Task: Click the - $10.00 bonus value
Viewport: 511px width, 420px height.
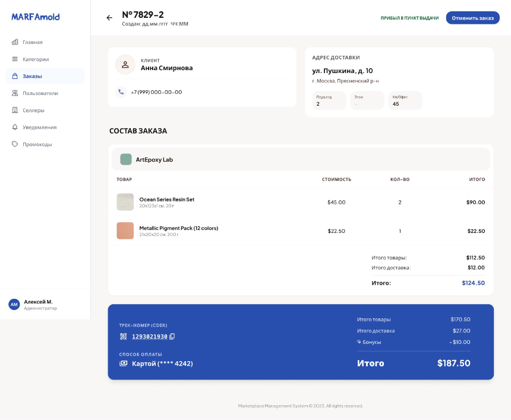Action: pos(460,342)
